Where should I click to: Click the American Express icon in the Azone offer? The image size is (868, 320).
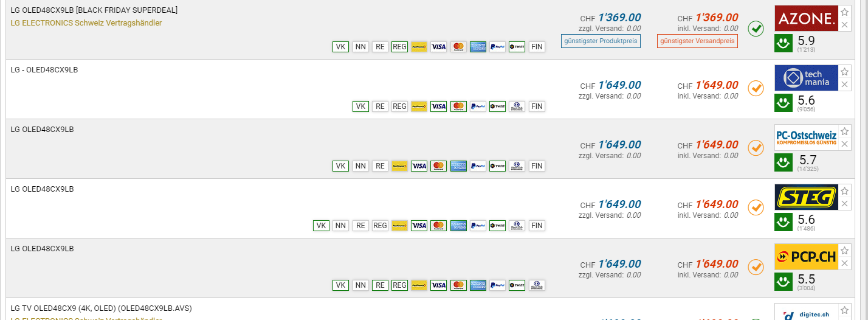coord(478,47)
